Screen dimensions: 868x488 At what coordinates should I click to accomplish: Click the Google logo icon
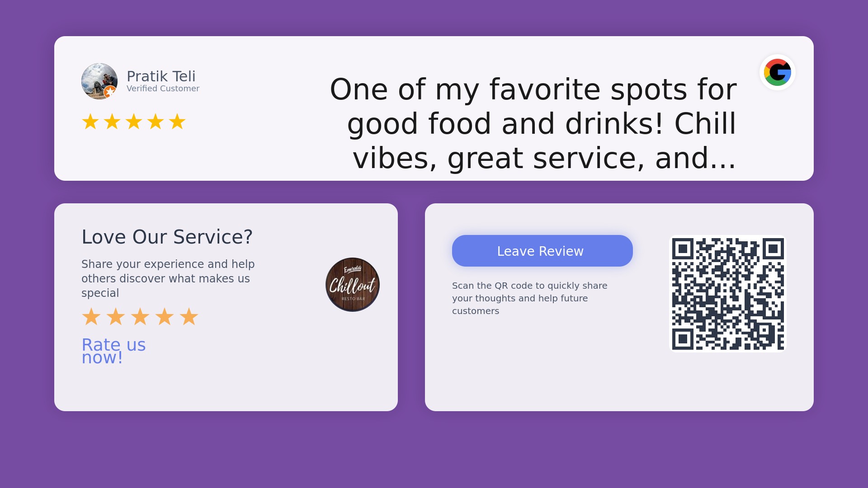click(x=778, y=72)
